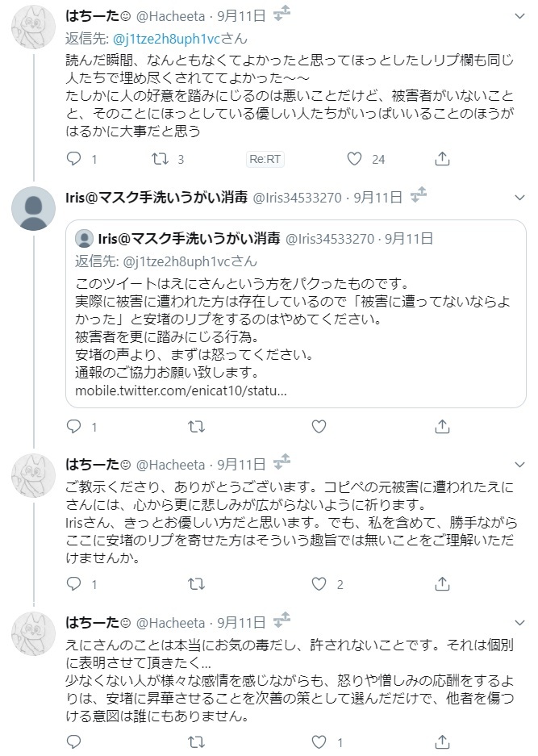
Task: Open Iris@マスク手洗いうがい消毒 profile name
Action: click(x=156, y=196)
